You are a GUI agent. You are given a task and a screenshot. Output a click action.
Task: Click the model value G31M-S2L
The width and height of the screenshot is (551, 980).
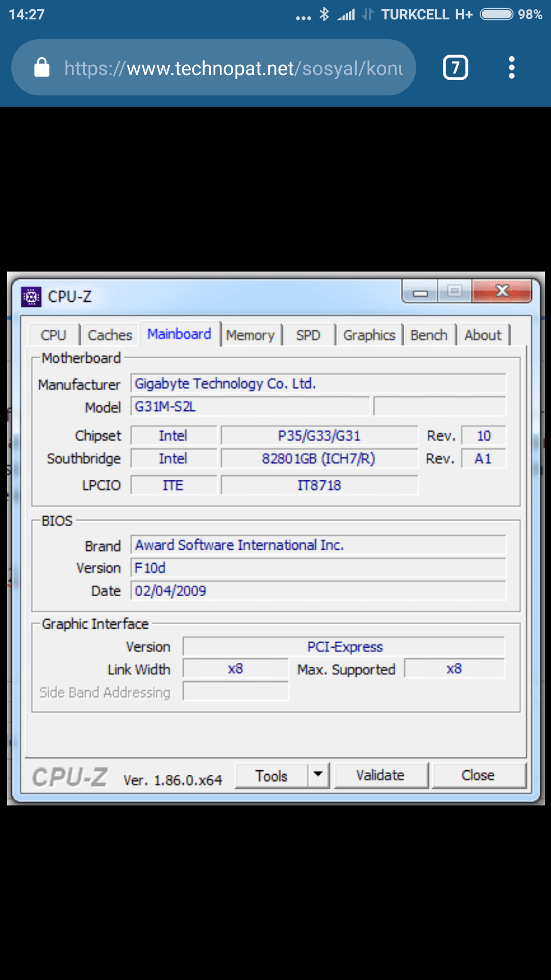coord(250,407)
